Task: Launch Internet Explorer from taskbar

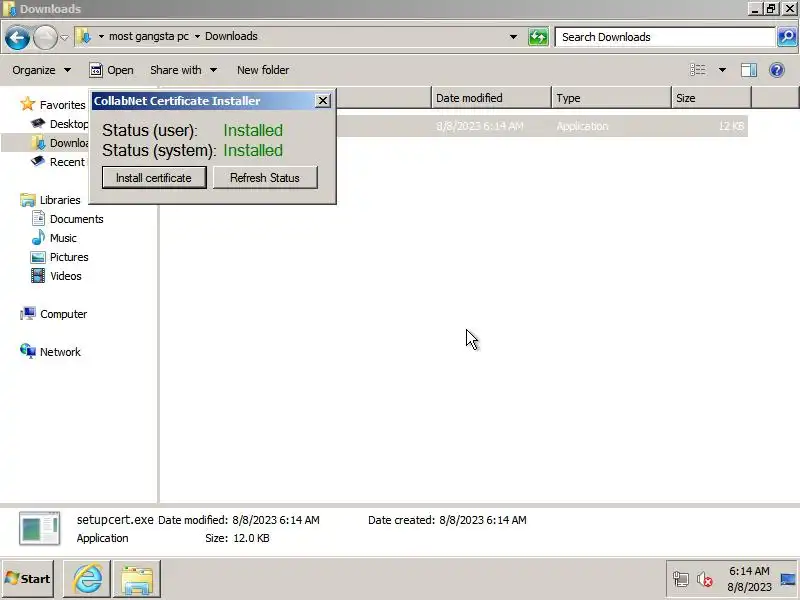Action: 87,579
